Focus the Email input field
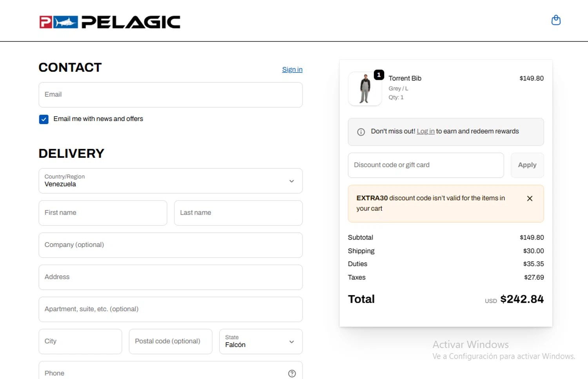 [171, 95]
